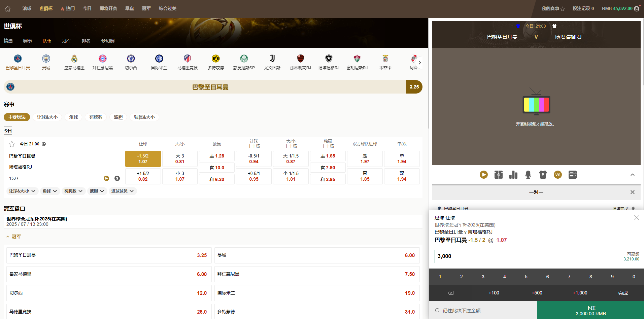
Task: Select handicap -1.5/2 odds 1.07
Action: (143, 159)
